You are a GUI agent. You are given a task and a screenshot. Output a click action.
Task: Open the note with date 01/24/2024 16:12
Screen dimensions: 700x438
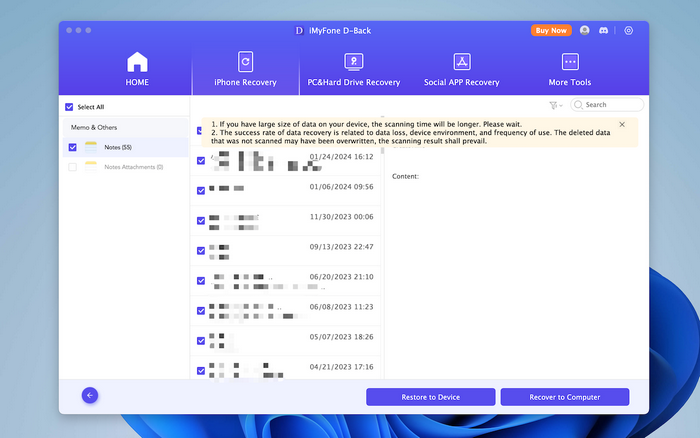[286, 161]
